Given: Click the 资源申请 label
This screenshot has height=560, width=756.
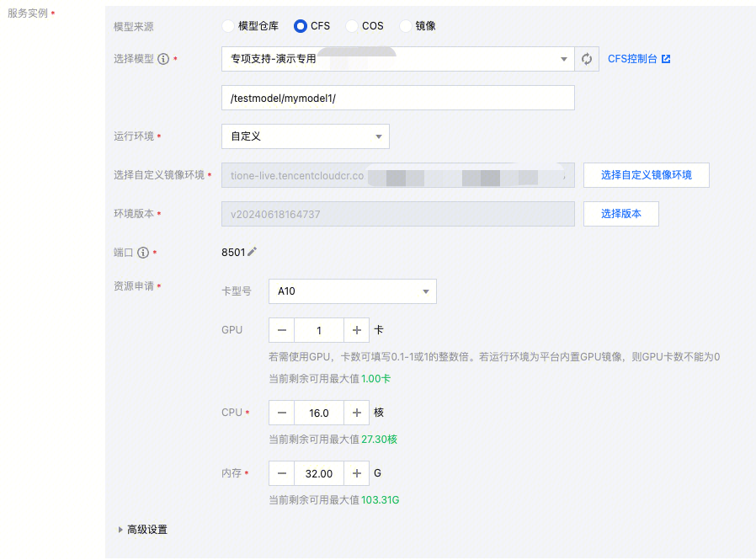Looking at the screenshot, I should tap(134, 286).
